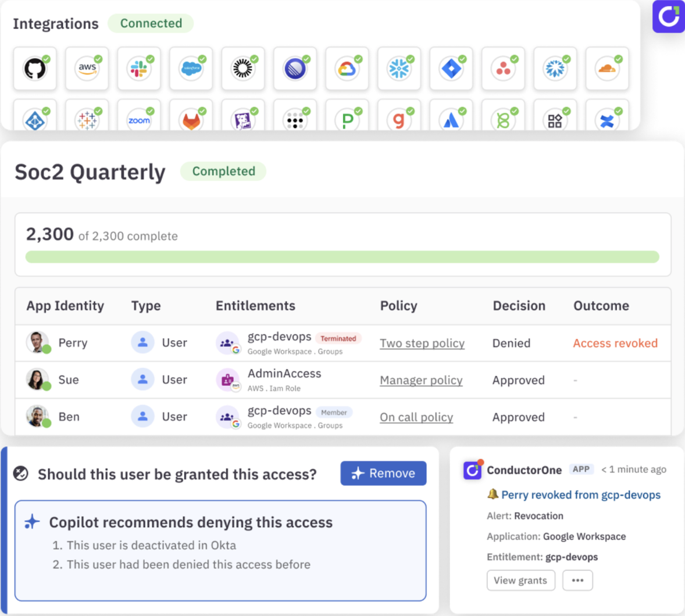Open the Okta sunburst integration tile
This screenshot has height=616, width=685.
pos(243,69)
